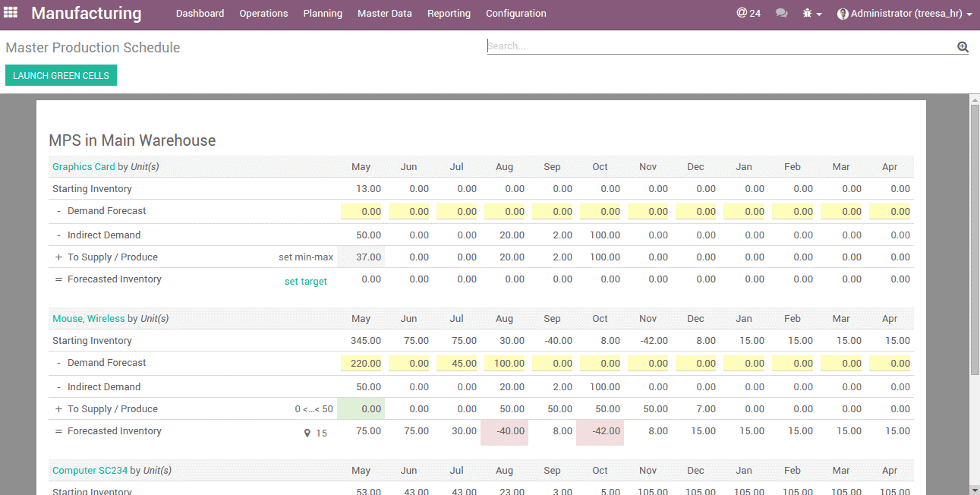Click Mouse, Wireless starting inventory 345.00

click(366, 341)
